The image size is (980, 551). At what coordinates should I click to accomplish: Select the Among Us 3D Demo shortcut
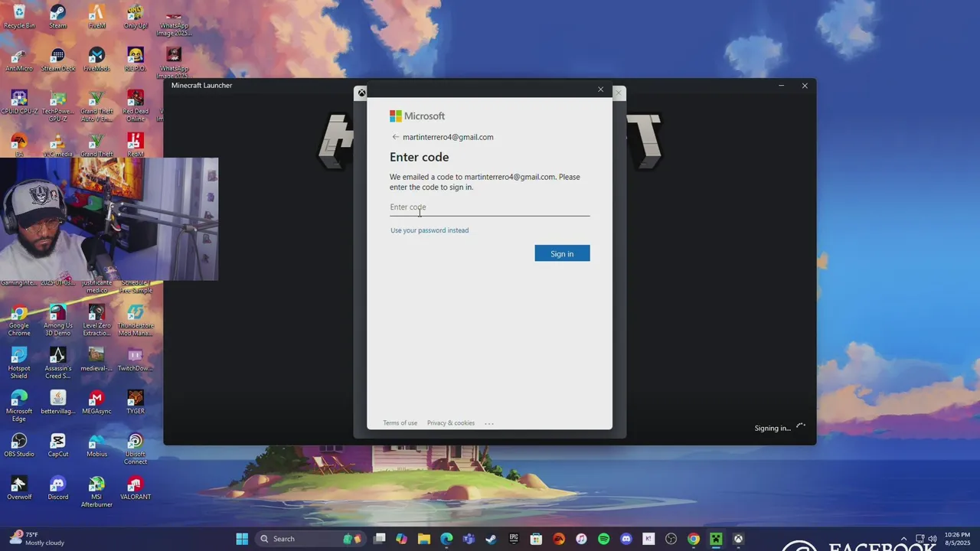point(58,321)
